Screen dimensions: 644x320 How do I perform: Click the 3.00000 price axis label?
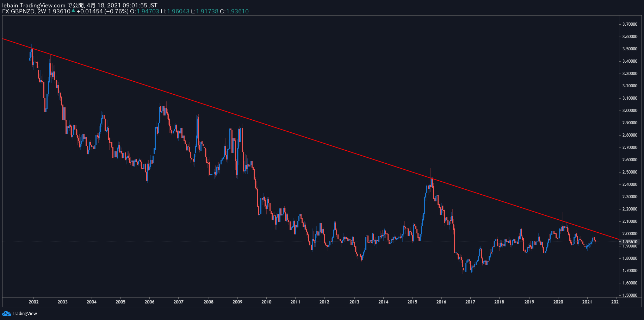coord(630,111)
